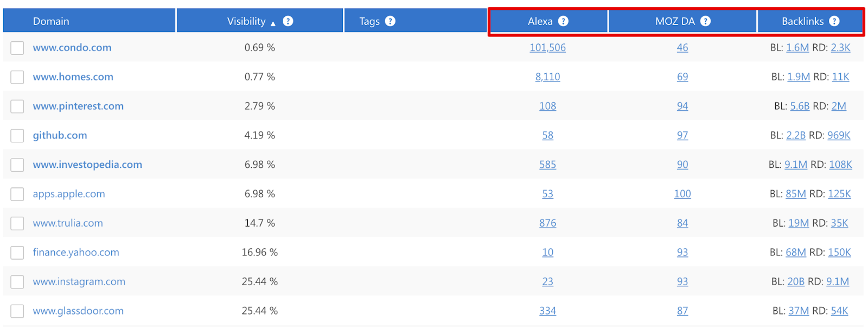Check the www.homes.com row checkbox

(x=17, y=77)
